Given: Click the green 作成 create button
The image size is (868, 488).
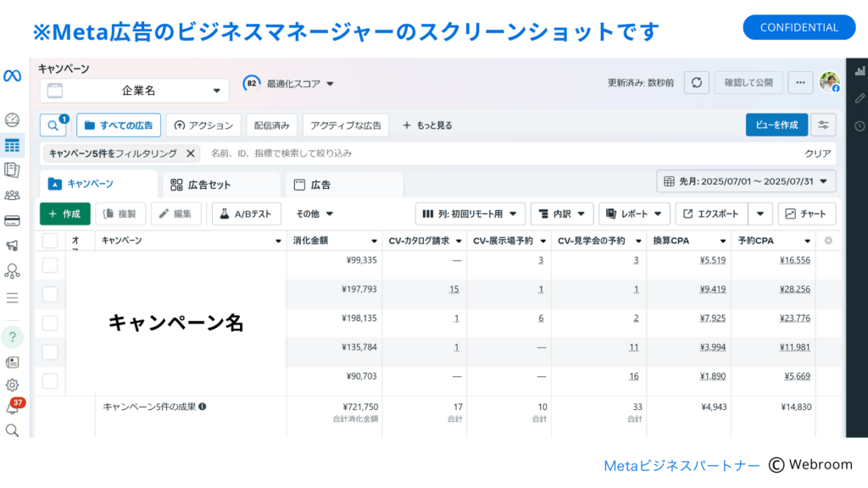Looking at the screenshot, I should pos(64,213).
